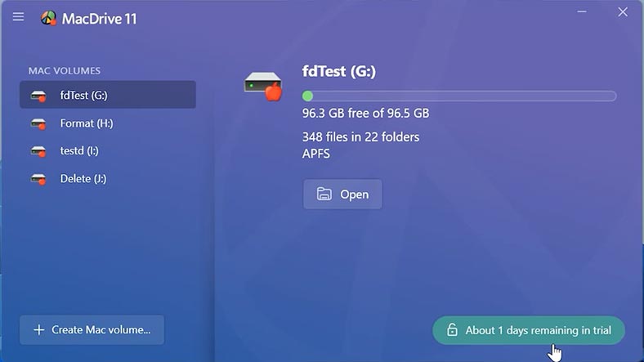
Task: Click the MacDrive 11 logo icon
Action: (48, 18)
